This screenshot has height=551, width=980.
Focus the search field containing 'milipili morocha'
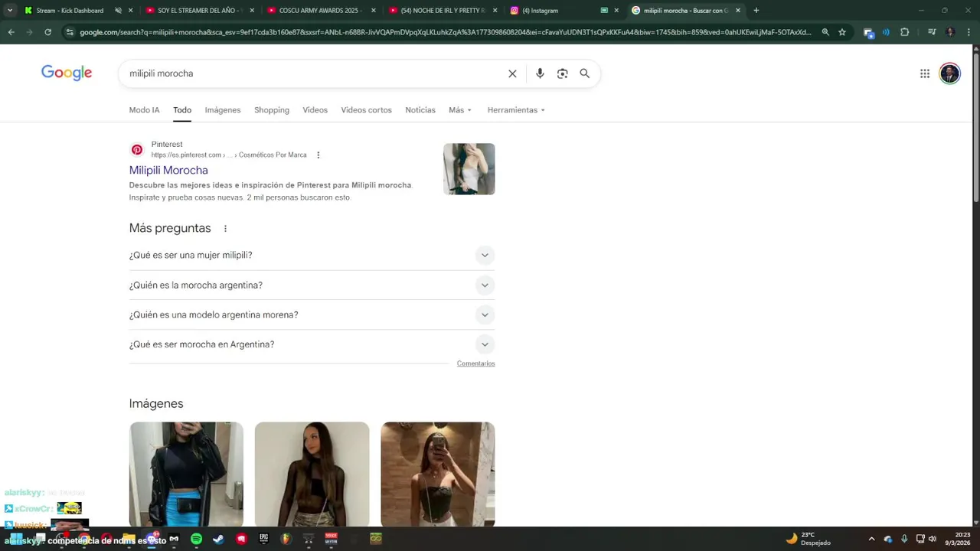tap(314, 73)
